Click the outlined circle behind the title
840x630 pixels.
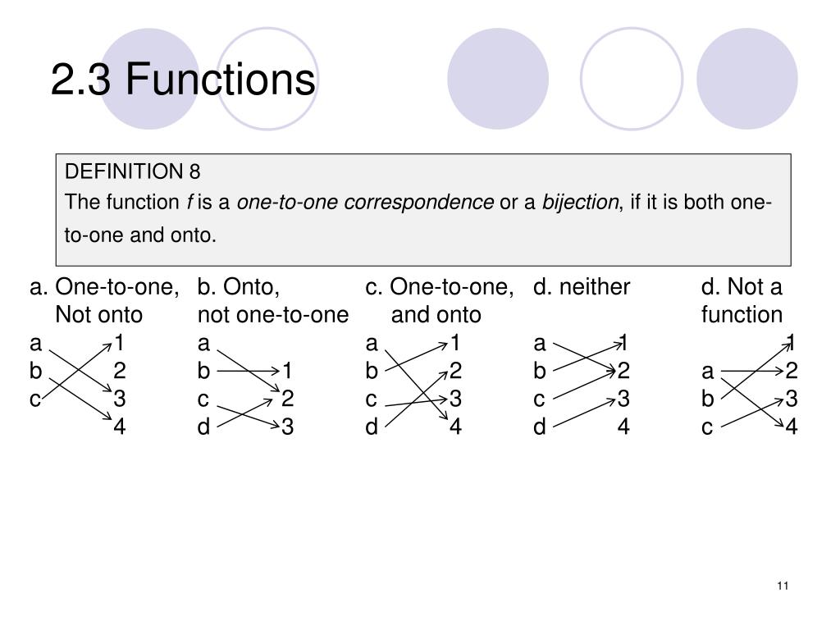click(267, 79)
